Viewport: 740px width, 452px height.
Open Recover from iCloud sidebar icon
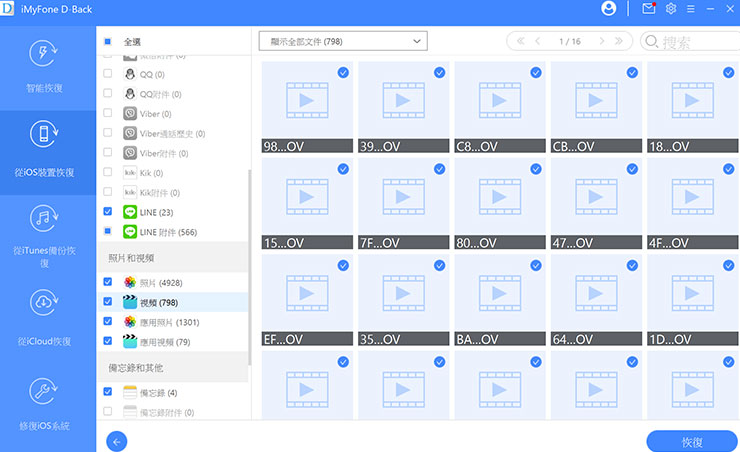tap(43, 302)
